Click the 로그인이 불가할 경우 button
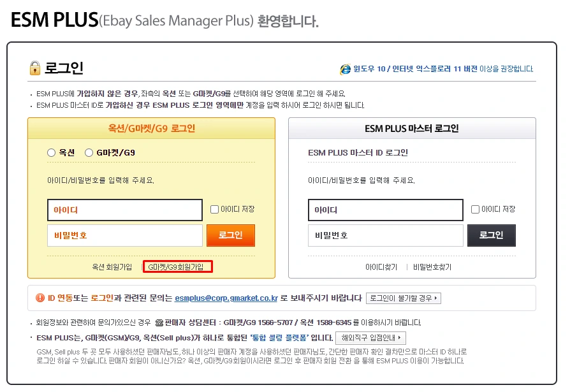The height and width of the screenshot is (392, 570). [404, 298]
